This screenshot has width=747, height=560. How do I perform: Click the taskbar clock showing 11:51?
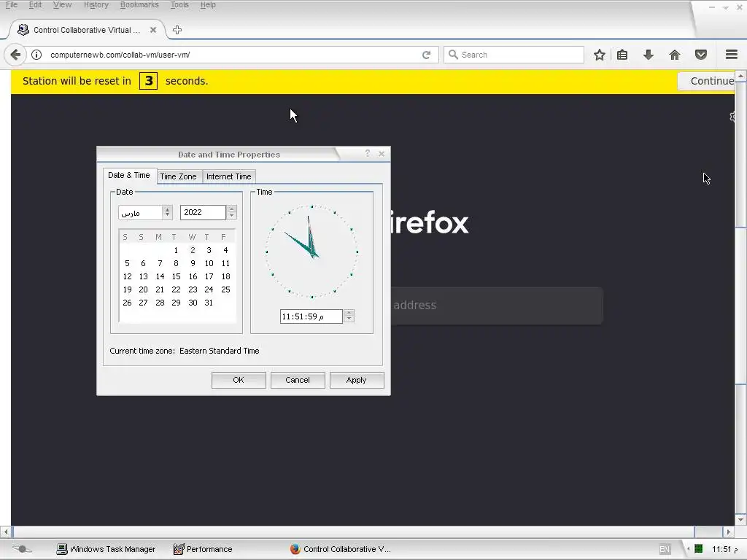point(724,549)
